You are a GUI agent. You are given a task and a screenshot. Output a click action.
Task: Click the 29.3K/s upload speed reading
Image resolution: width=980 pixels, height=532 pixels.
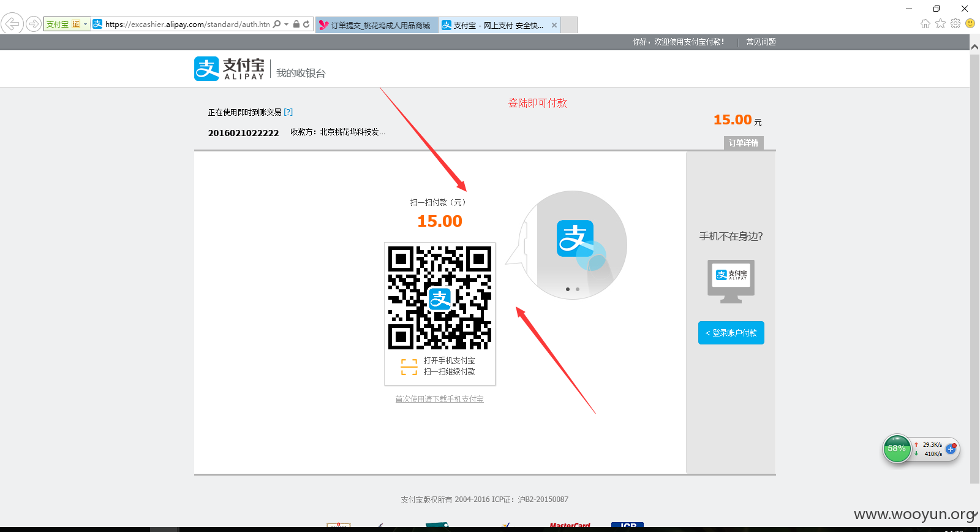coord(932,445)
